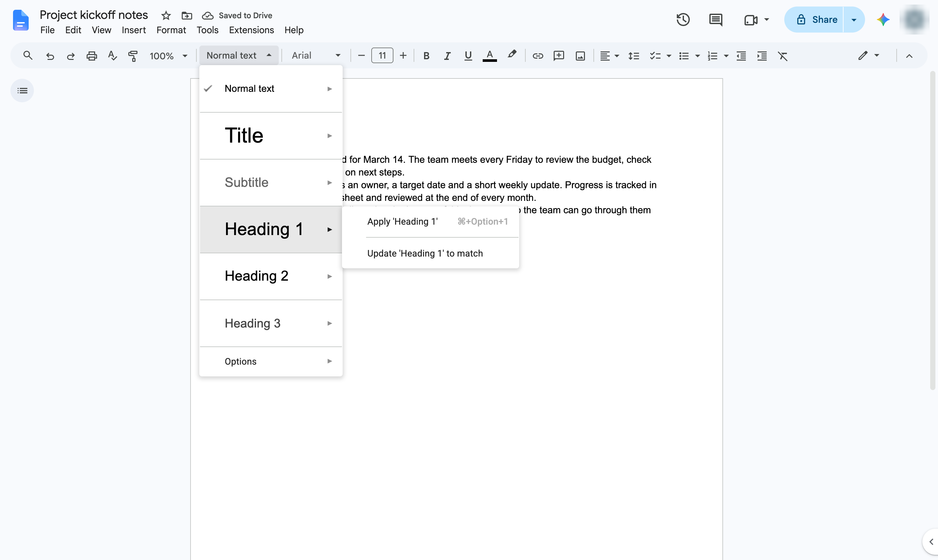Expand the Options submenu
The width and height of the screenshot is (938, 560).
pos(271,361)
